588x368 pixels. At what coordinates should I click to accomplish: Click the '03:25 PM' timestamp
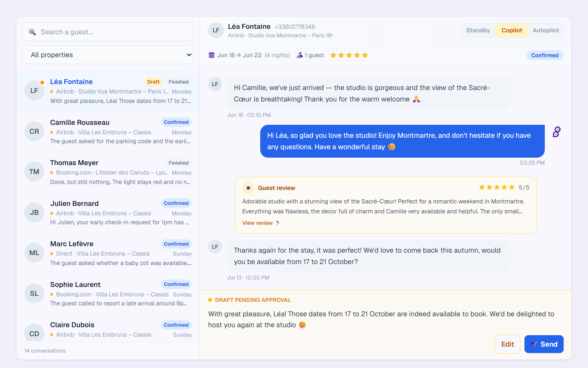(532, 163)
